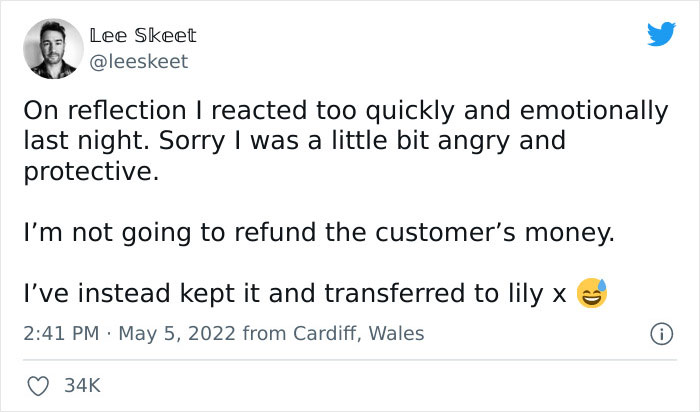The width and height of the screenshot is (700, 412).
Task: Open the circled info icon beside the timestamp
Action: [661, 334]
